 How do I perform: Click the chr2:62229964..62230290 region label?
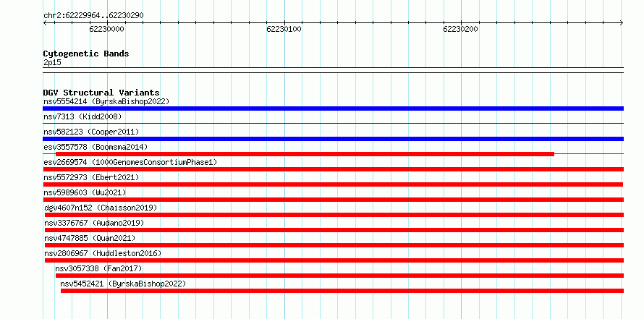[93, 16]
